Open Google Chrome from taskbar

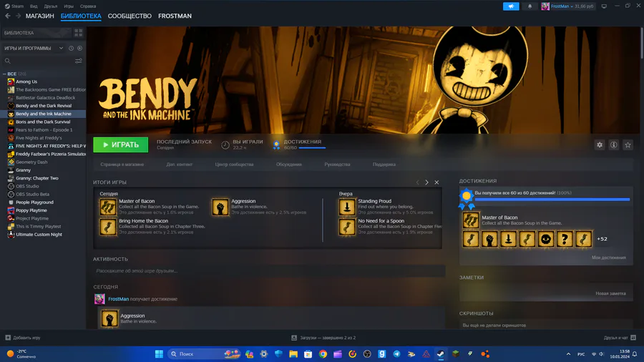click(323, 354)
